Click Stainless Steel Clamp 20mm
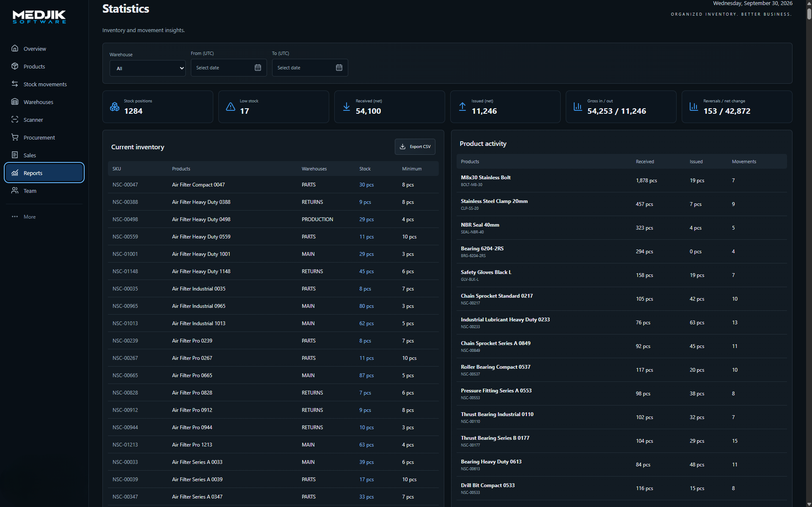 (x=494, y=201)
